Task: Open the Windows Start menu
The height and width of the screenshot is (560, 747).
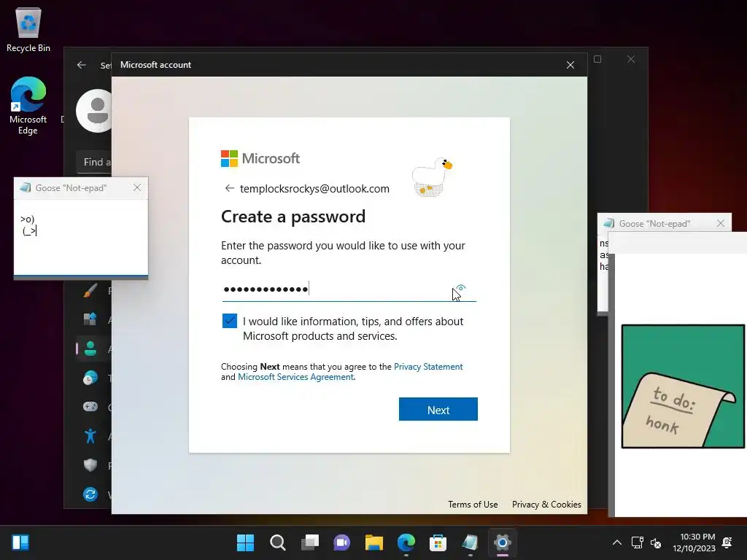Action: point(245,542)
